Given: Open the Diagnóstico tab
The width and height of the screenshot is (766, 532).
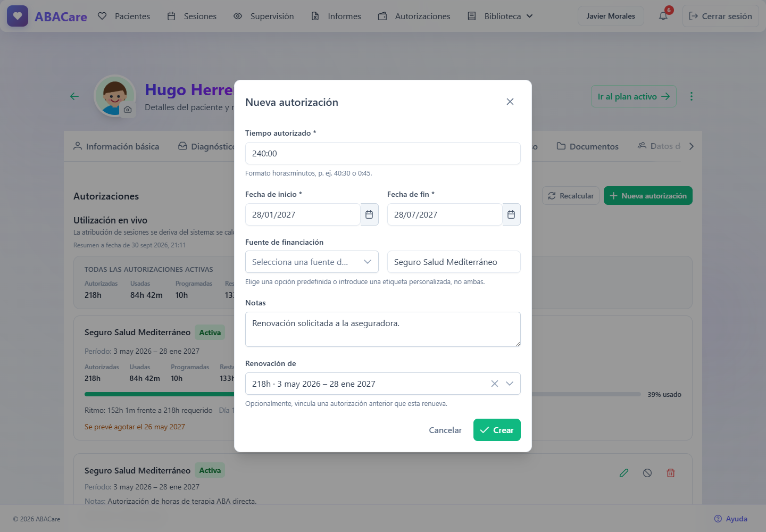Looking at the screenshot, I should 207,146.
